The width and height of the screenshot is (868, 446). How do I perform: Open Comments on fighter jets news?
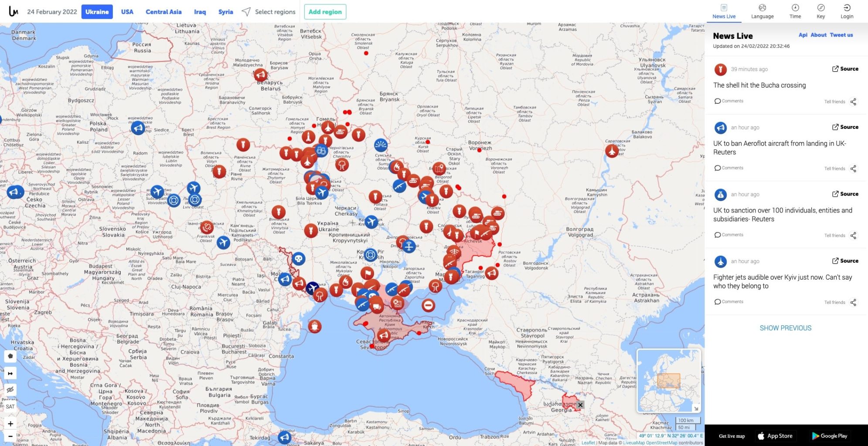tap(728, 301)
